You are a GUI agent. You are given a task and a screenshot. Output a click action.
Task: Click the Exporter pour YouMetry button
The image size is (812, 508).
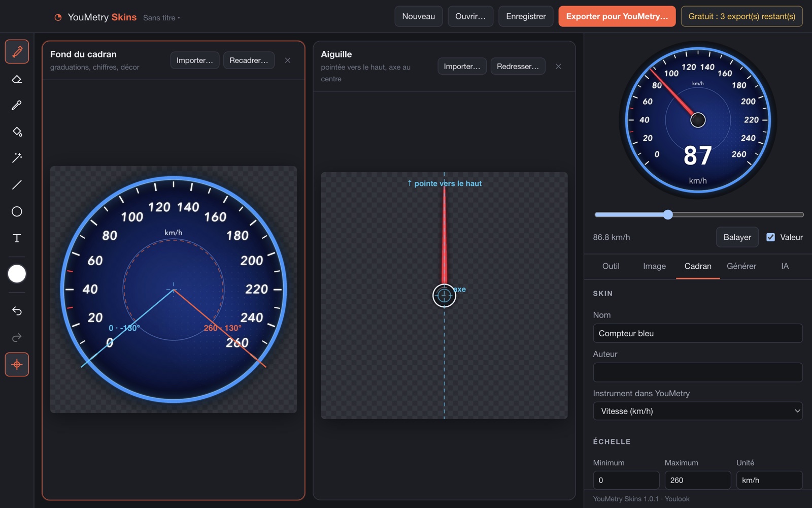click(x=617, y=16)
